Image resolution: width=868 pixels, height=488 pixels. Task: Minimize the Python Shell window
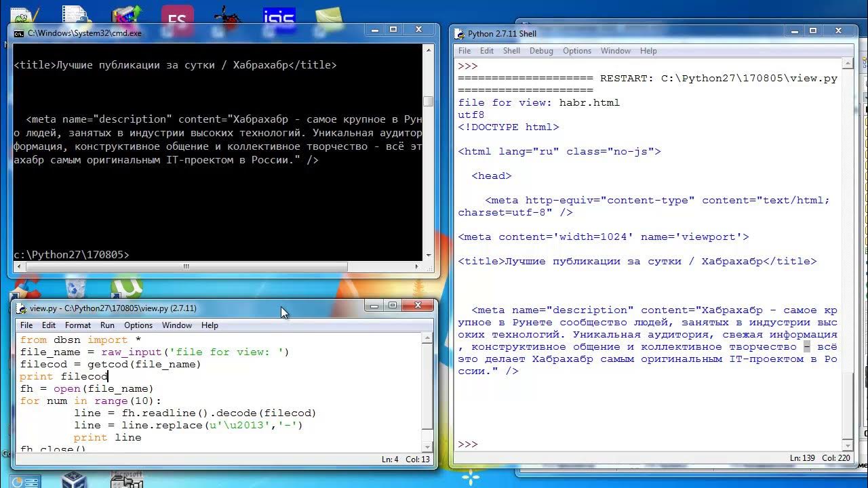794,30
